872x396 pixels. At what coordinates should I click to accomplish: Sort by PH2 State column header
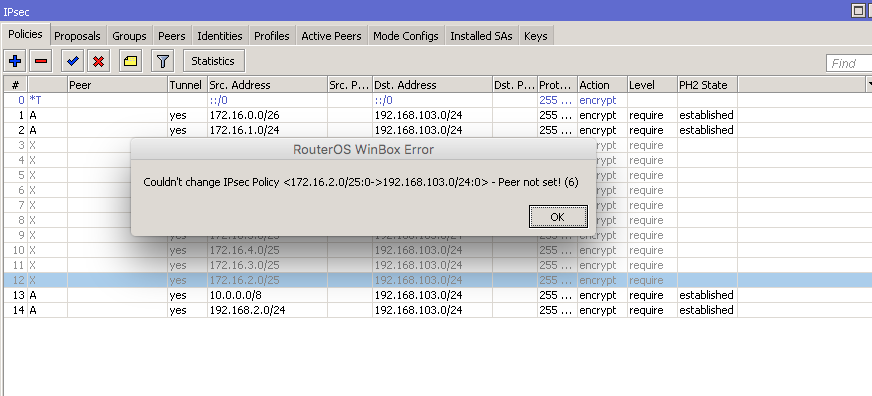tap(707, 85)
